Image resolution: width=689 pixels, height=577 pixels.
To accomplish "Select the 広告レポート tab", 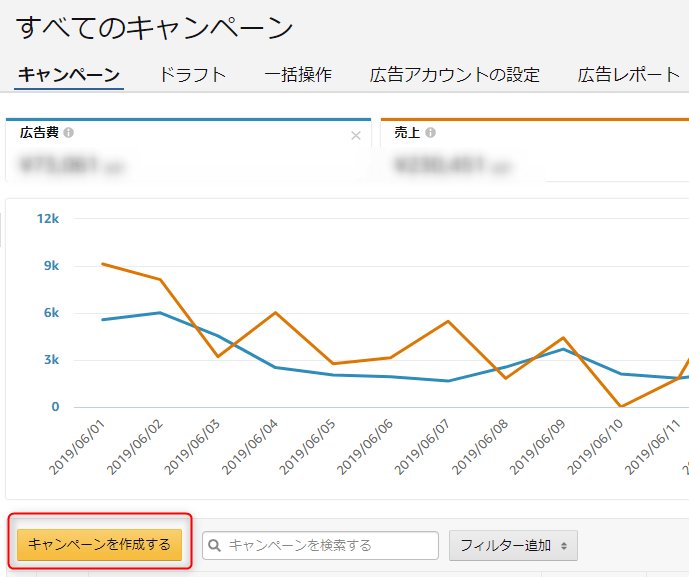I will 628,75.
